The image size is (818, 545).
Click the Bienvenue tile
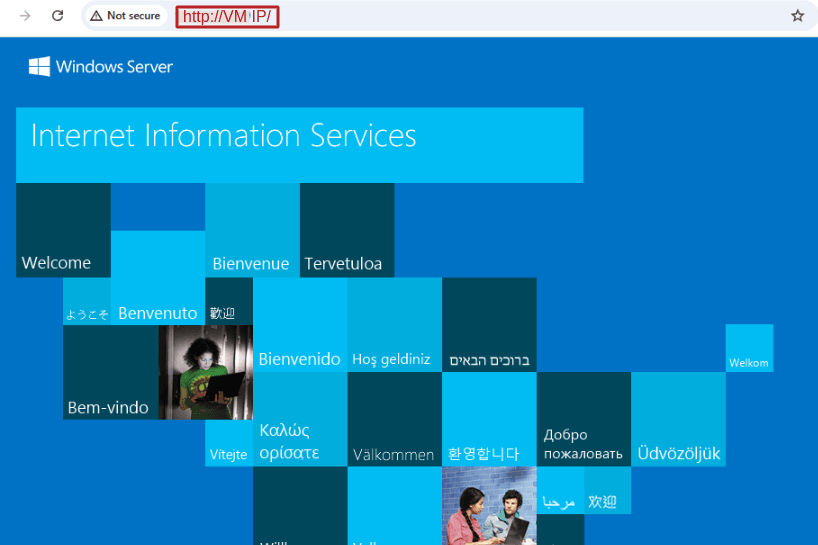click(x=252, y=230)
